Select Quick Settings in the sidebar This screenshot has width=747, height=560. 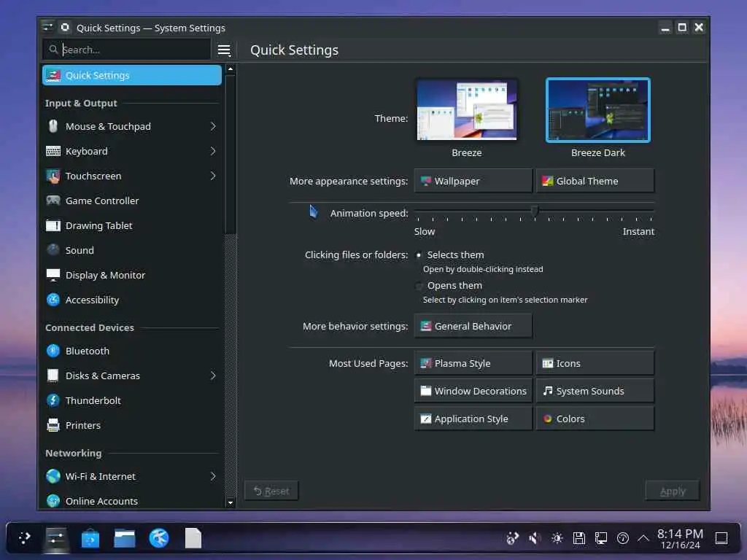pyautogui.click(x=131, y=75)
